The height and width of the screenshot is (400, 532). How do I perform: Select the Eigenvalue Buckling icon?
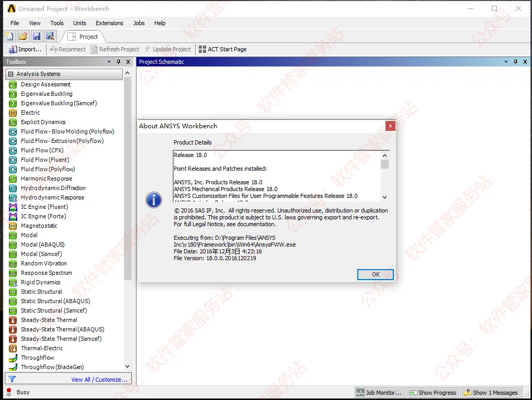point(13,94)
